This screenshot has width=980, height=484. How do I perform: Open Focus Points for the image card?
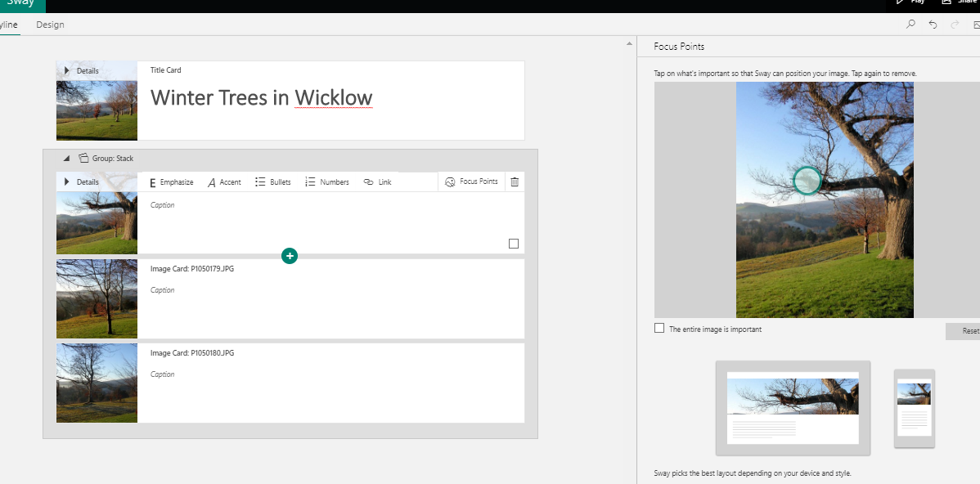pos(471,181)
